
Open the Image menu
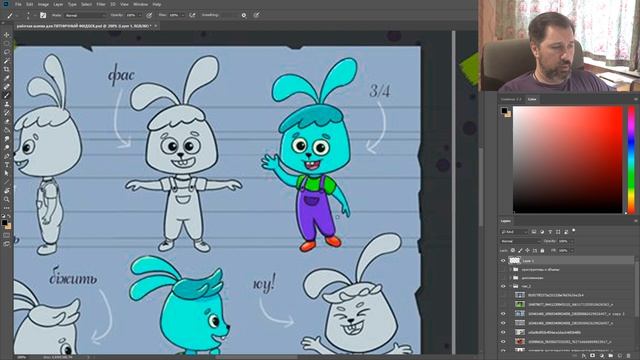pos(43,4)
